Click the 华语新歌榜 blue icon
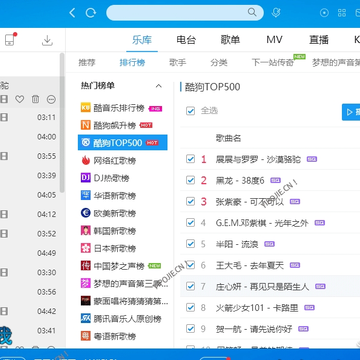 click(x=86, y=195)
